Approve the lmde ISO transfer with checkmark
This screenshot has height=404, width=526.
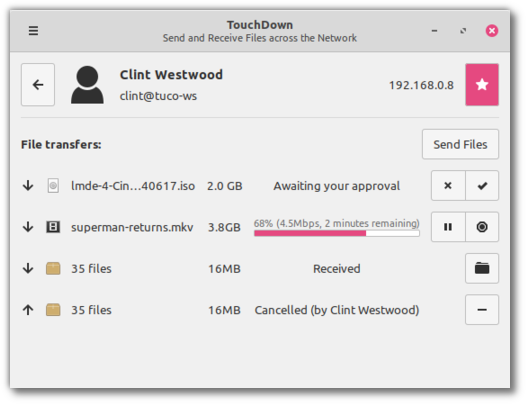(482, 186)
